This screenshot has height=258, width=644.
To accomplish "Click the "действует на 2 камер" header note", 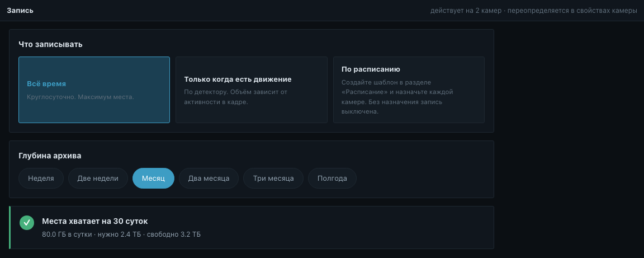I will click(x=466, y=11).
